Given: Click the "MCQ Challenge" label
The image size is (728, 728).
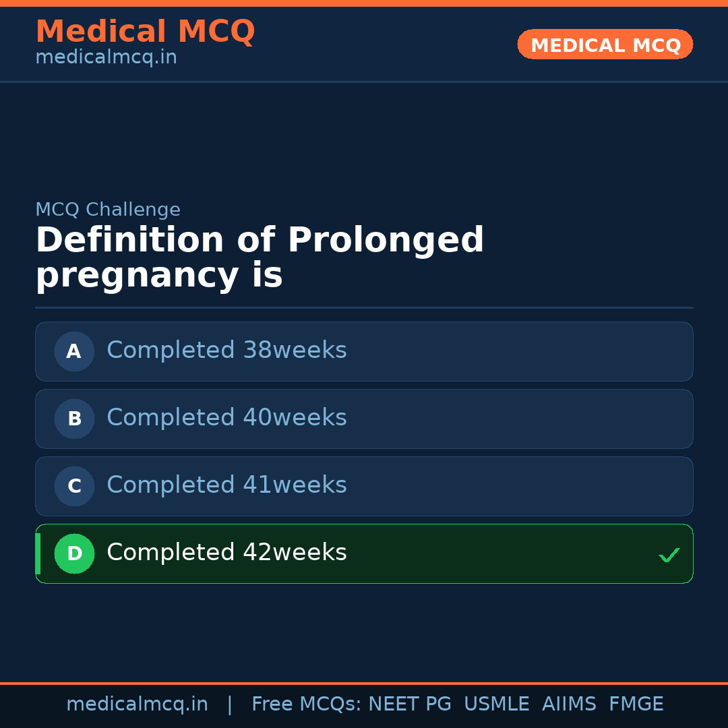Looking at the screenshot, I should (x=108, y=210).
